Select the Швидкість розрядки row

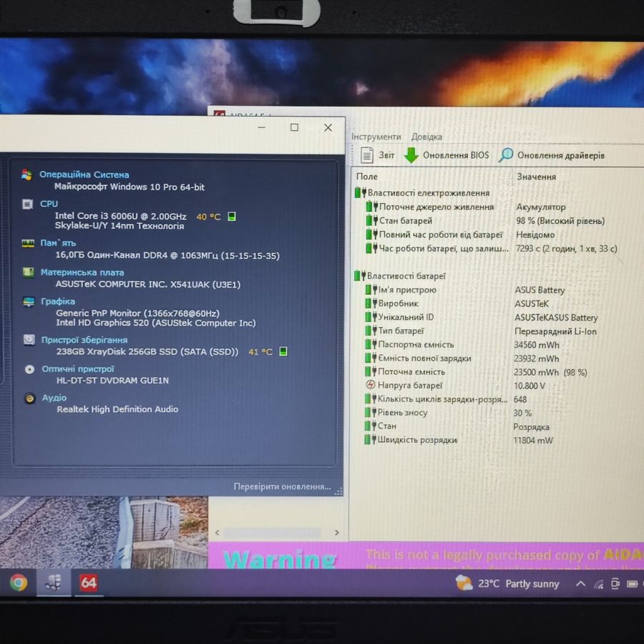[459, 440]
